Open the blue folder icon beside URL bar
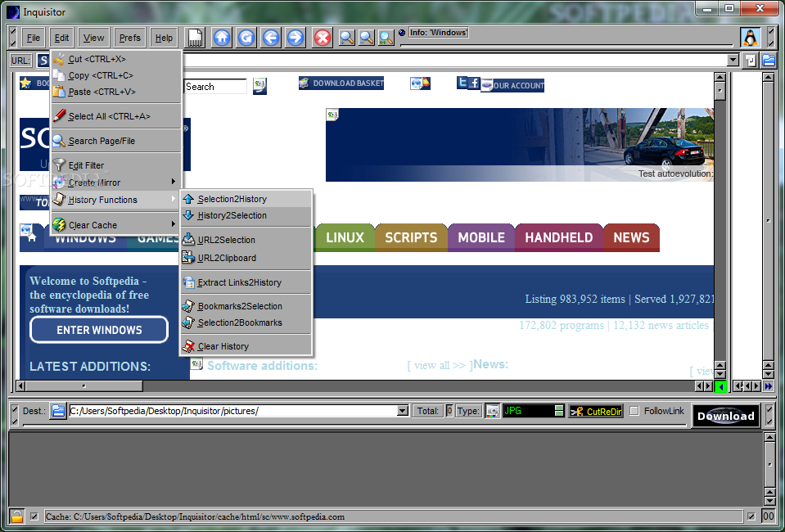Screen dimensions: 785x532 click(769, 61)
